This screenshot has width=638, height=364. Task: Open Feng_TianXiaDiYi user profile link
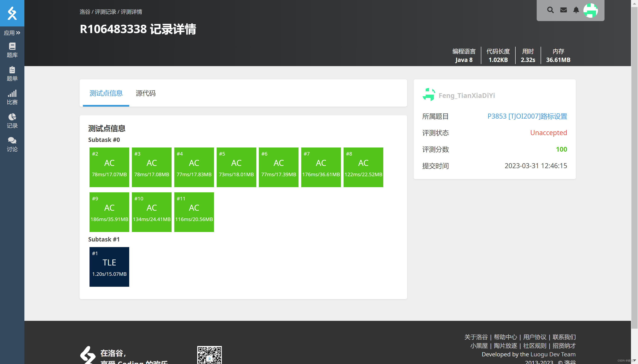click(466, 95)
